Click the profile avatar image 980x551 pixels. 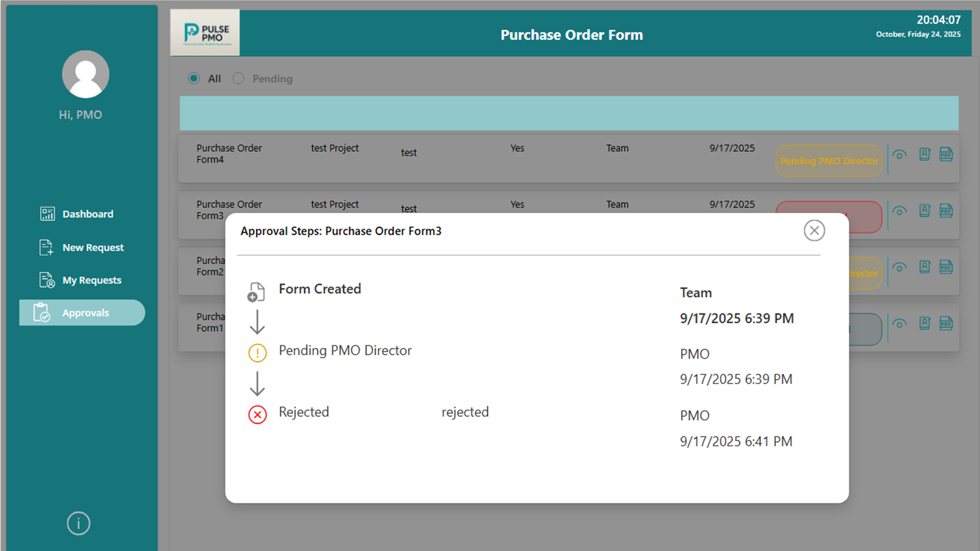(85, 73)
